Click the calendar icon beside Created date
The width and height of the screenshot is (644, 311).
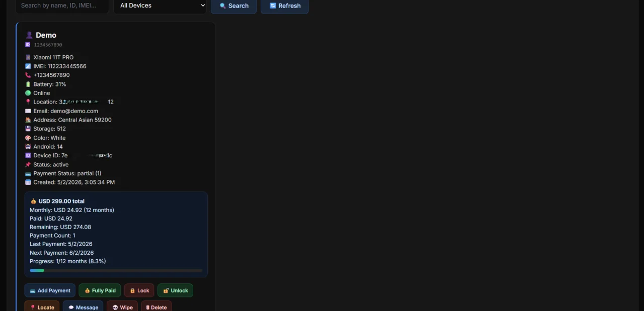click(28, 182)
